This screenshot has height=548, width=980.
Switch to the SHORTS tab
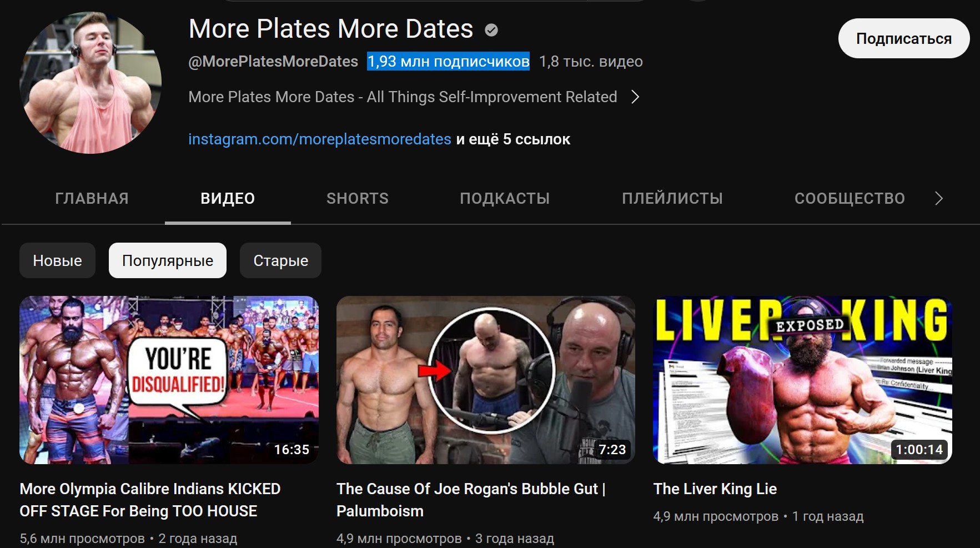pos(358,198)
